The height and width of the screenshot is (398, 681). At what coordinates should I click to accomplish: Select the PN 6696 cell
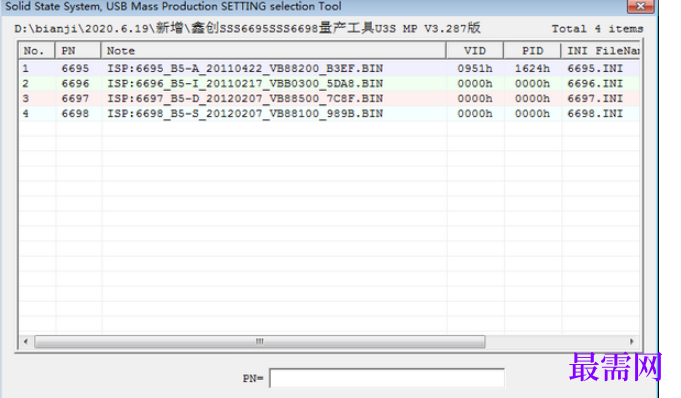point(75,83)
